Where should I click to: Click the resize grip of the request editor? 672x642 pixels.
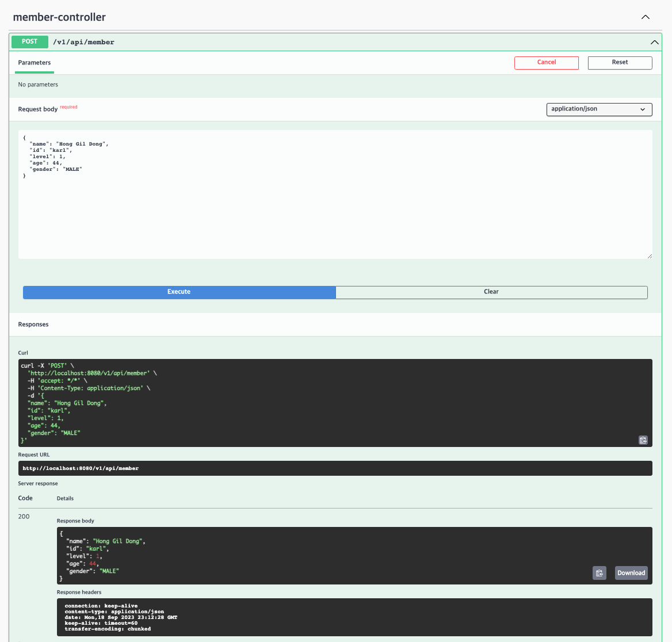click(x=650, y=255)
